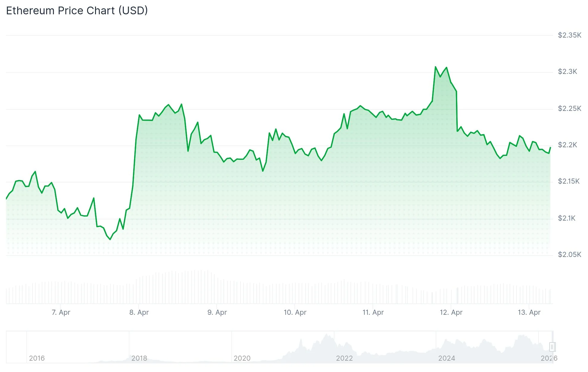Select the 9. Apr x-axis label
The image size is (588, 372).
(x=217, y=312)
